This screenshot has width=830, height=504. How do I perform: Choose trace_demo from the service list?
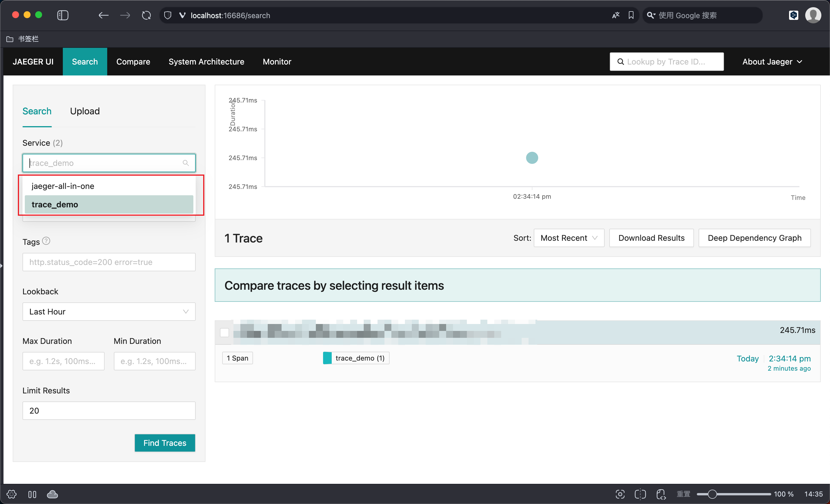click(x=109, y=204)
